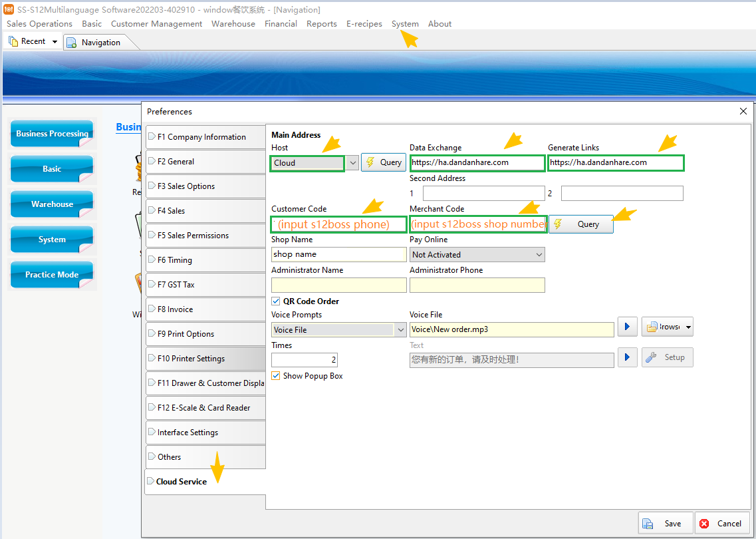
Task: Click the red Cancel button
Action: (722, 524)
